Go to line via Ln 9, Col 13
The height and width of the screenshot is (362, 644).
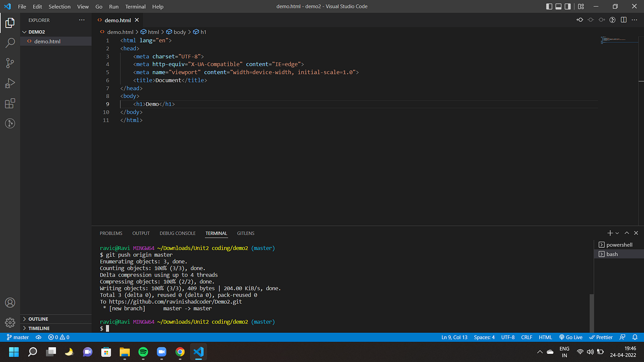(x=454, y=337)
